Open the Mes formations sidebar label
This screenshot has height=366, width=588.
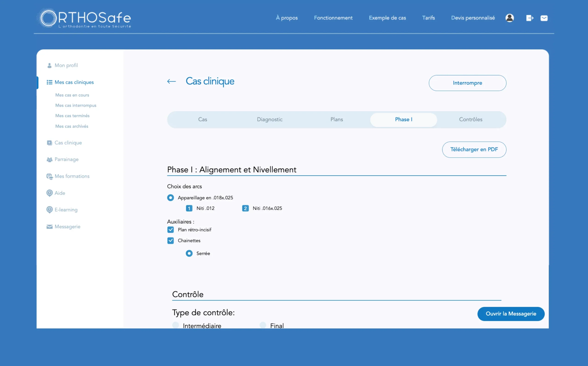(72, 176)
